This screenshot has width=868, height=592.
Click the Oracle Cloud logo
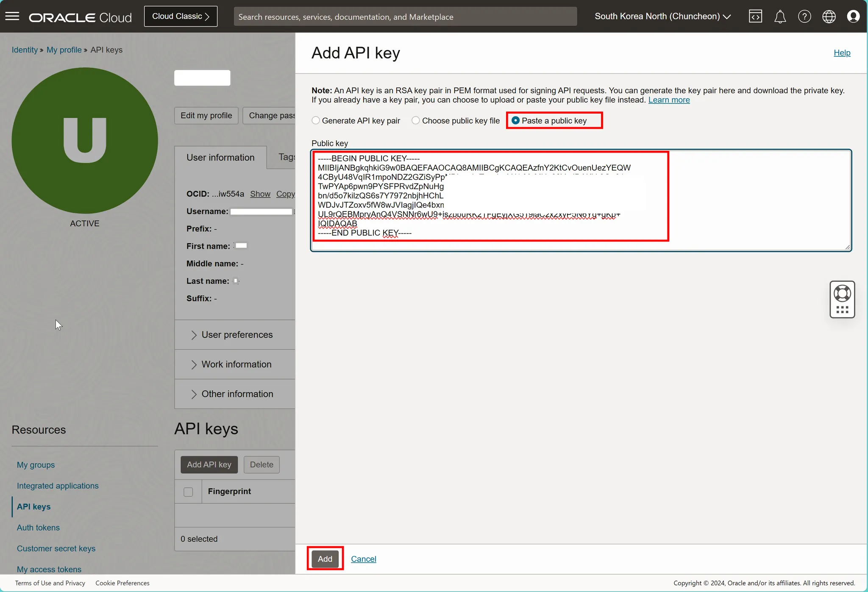click(x=80, y=17)
